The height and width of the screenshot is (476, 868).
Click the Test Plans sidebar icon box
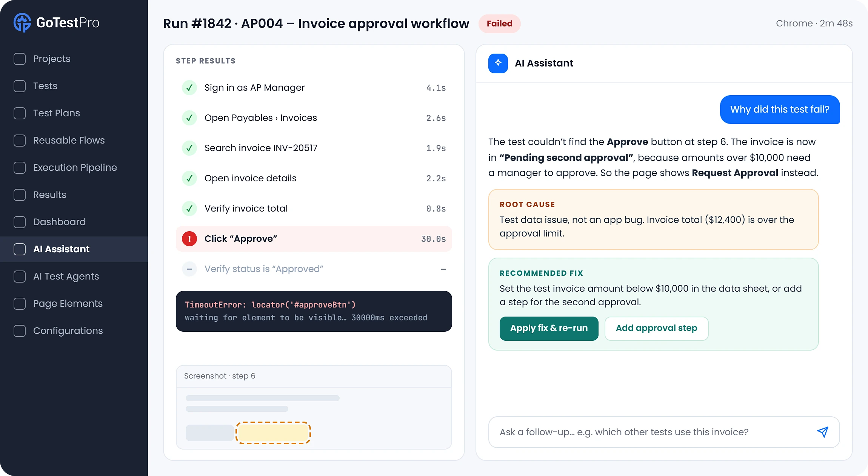(20, 113)
